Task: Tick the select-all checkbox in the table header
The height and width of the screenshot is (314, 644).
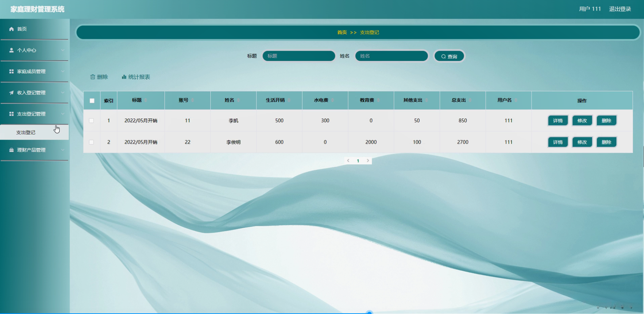Action: (x=92, y=101)
